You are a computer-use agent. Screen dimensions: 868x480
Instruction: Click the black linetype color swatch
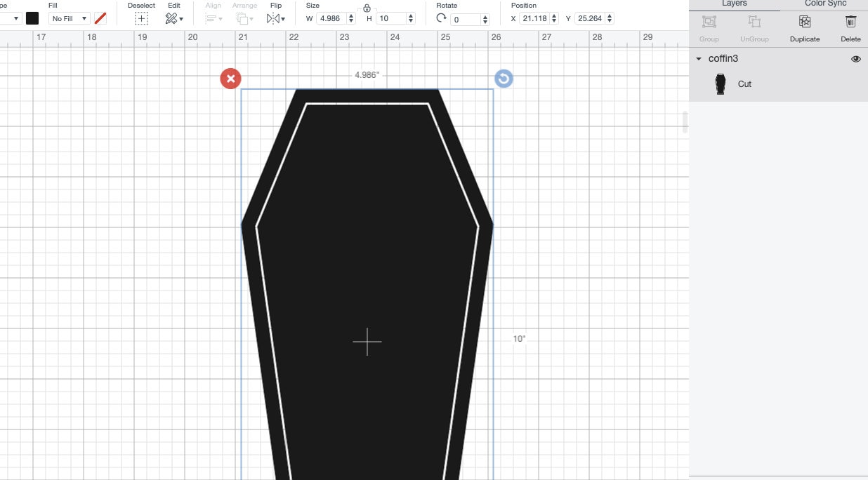(32, 18)
